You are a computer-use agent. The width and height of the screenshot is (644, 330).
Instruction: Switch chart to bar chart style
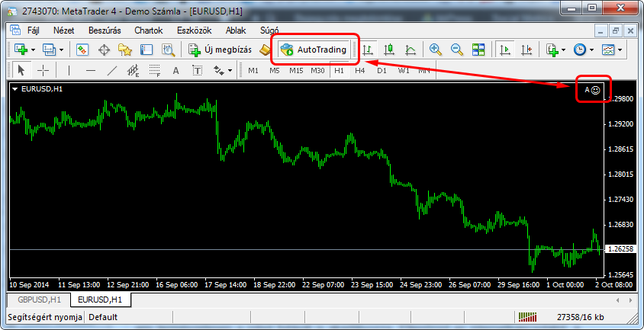click(368, 50)
